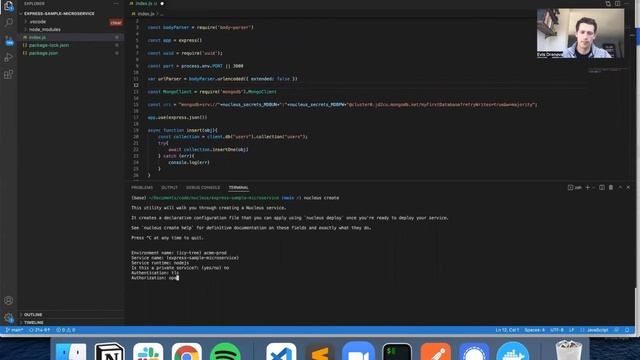Screen dimensions: 640x360
Task: Open the zsh terminal shell selector
Action: tap(575, 188)
